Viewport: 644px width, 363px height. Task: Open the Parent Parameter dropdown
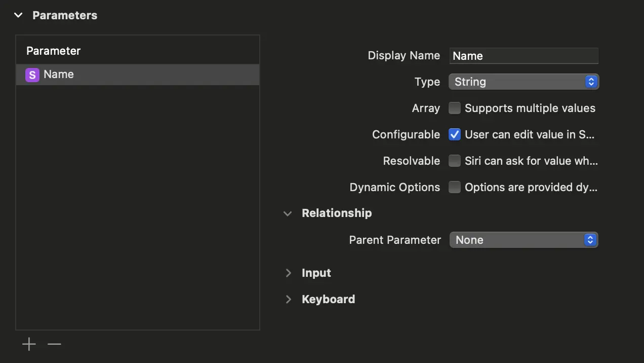pos(524,240)
